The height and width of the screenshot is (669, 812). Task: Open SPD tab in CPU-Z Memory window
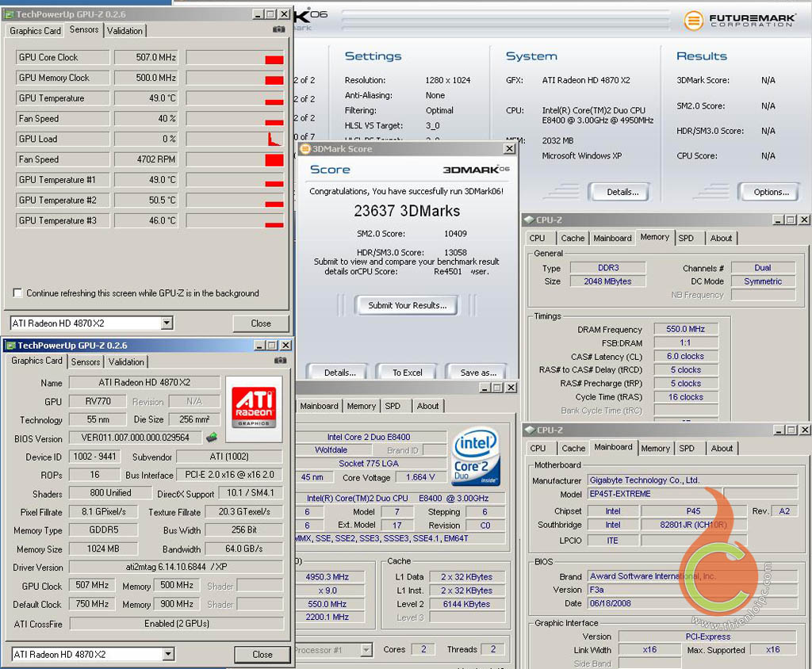click(x=686, y=238)
